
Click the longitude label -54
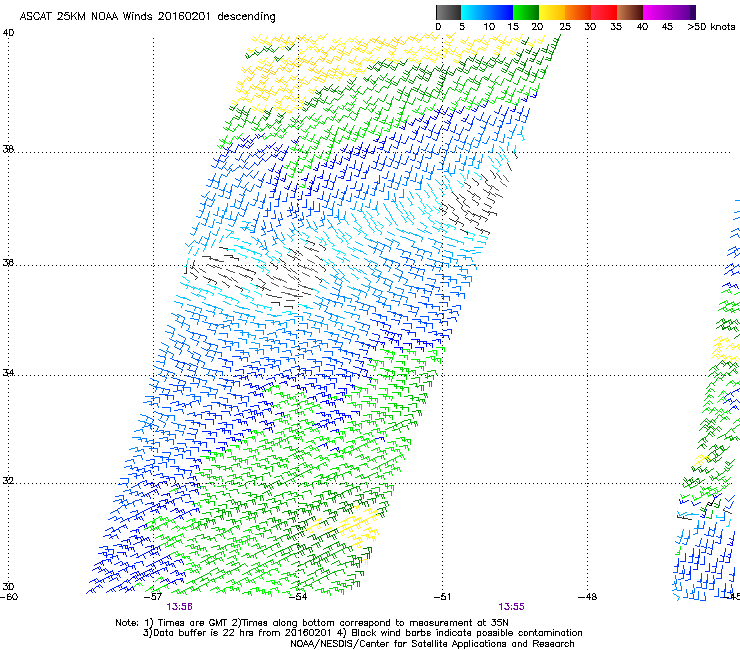pos(298,597)
